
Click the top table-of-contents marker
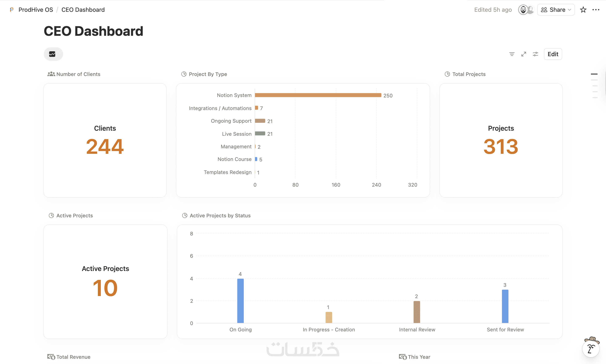[594, 74]
